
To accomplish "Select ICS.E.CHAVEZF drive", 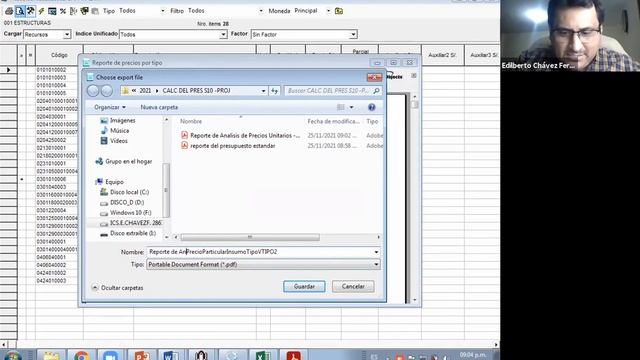I will pos(131,223).
